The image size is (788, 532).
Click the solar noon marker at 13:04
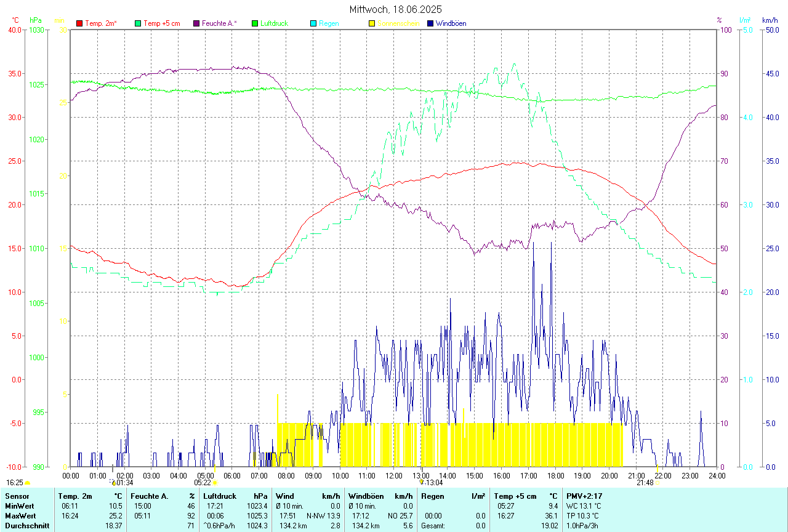pos(422,483)
